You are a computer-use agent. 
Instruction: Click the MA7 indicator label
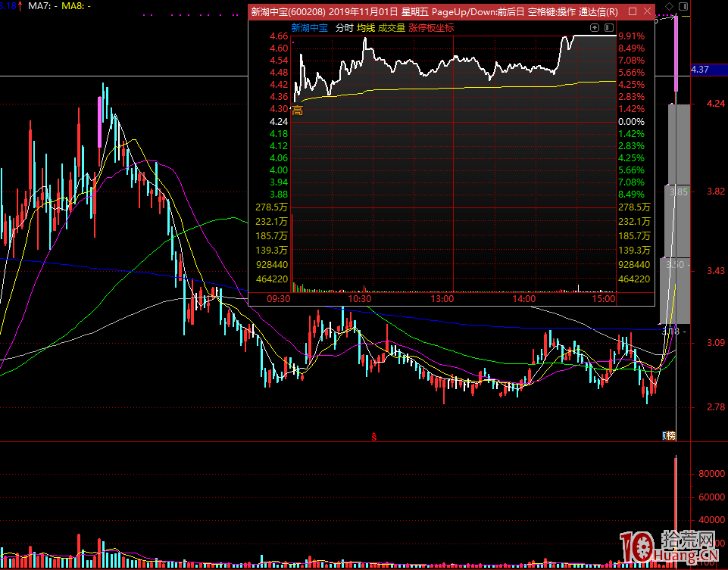(x=42, y=6)
